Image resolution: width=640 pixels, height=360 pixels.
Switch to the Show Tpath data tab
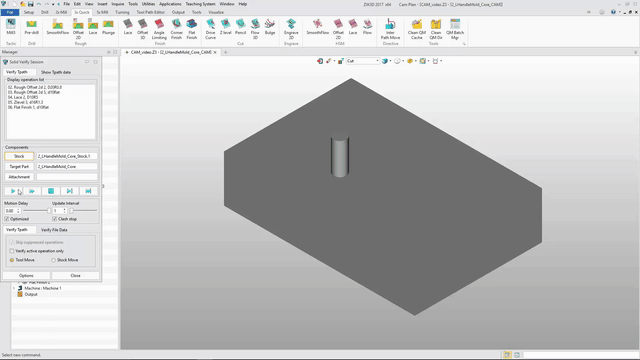(56, 72)
